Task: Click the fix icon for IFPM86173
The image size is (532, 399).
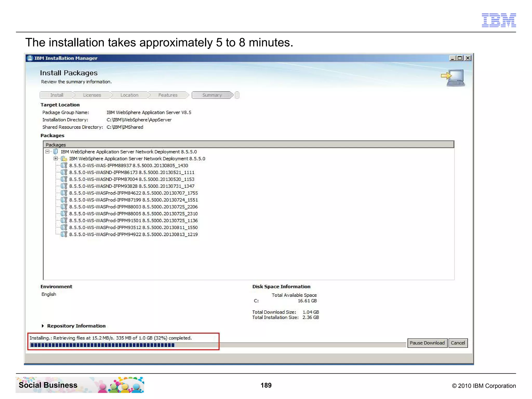Action: [64, 172]
